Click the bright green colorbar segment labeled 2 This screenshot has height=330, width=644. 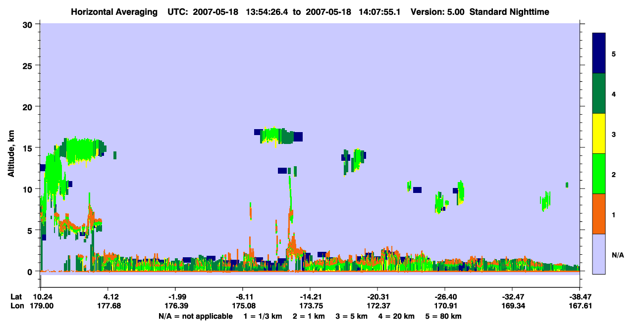coord(599,174)
